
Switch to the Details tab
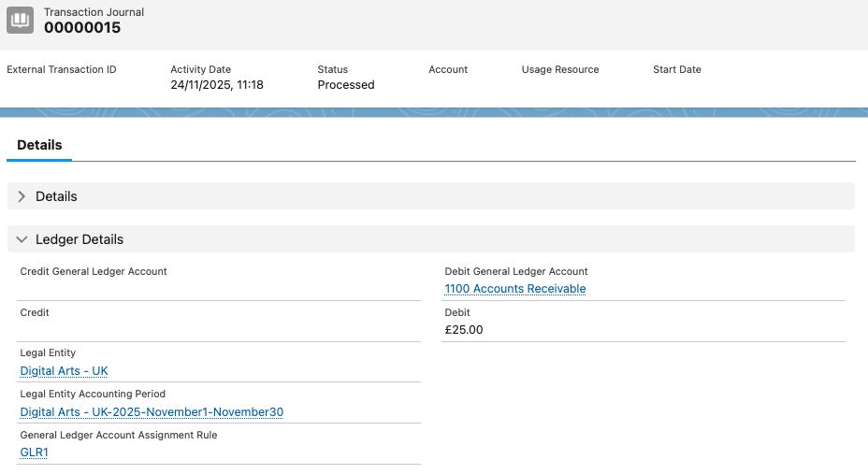(39, 145)
